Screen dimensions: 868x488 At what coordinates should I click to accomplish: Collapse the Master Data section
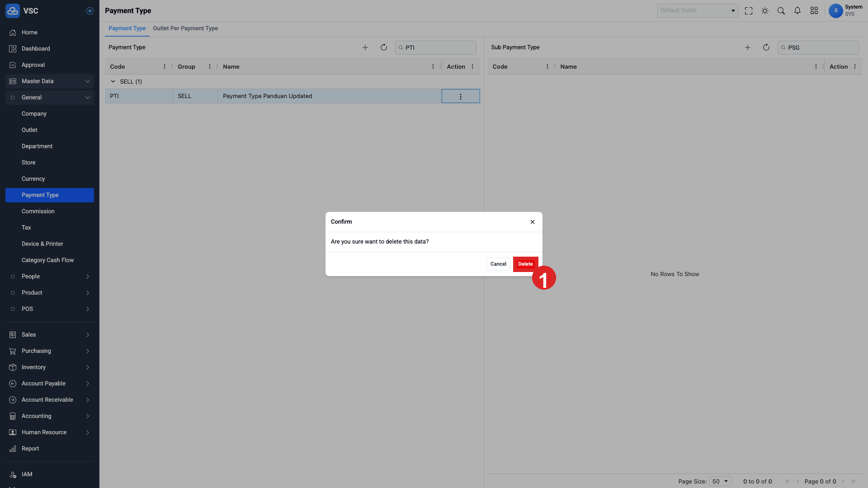50,81
